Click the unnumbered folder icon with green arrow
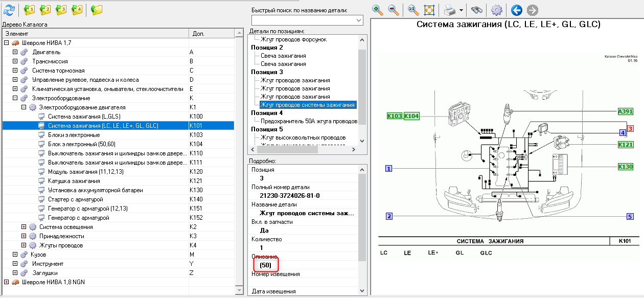This screenshot has height=298, width=644. 97,9
